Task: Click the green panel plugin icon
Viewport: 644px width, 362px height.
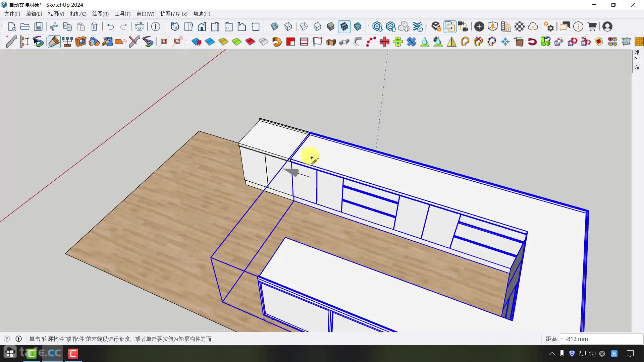Action: click(x=237, y=42)
